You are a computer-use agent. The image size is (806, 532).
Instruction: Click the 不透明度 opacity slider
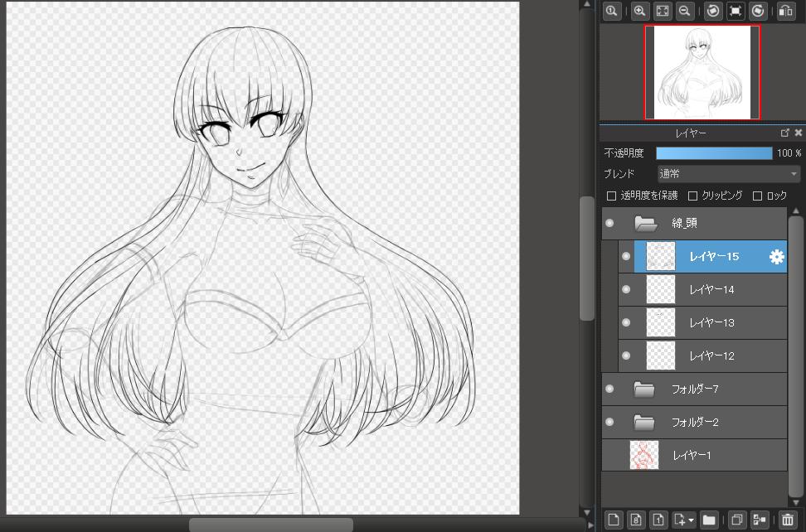714,153
